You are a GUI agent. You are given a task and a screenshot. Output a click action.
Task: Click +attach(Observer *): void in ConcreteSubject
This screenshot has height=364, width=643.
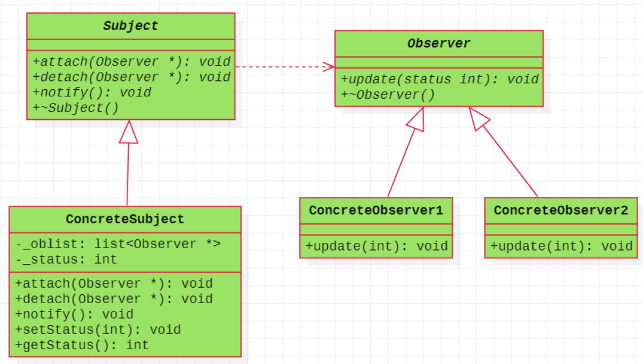click(x=114, y=283)
